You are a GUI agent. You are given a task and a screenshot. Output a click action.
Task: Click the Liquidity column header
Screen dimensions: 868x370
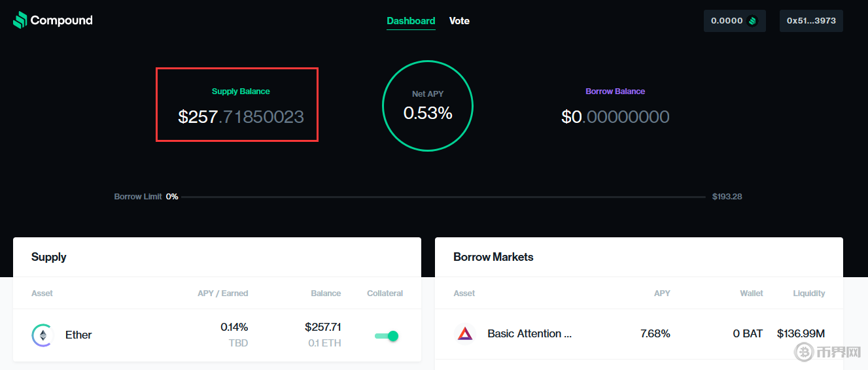click(x=809, y=294)
